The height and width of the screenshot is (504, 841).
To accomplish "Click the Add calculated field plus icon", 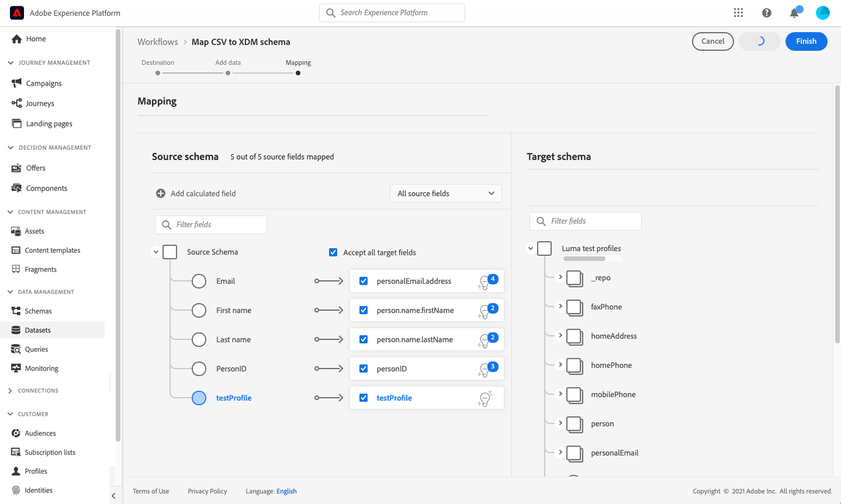I will point(161,193).
